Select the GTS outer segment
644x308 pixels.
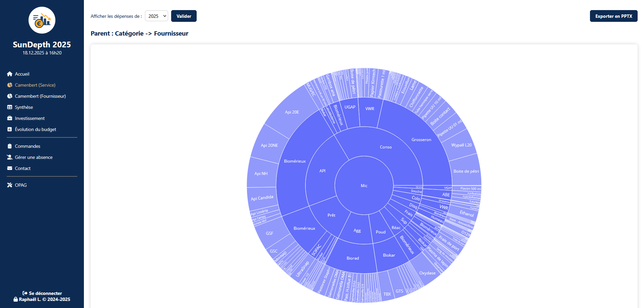click(x=399, y=291)
